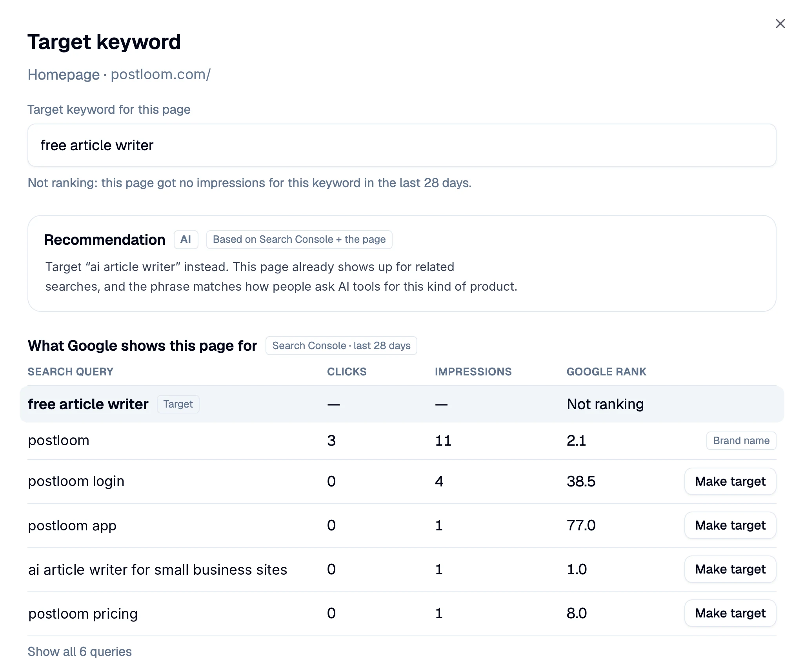Click the 11 impressions value for postloom
Screen dimensions: 804x672
tap(443, 441)
